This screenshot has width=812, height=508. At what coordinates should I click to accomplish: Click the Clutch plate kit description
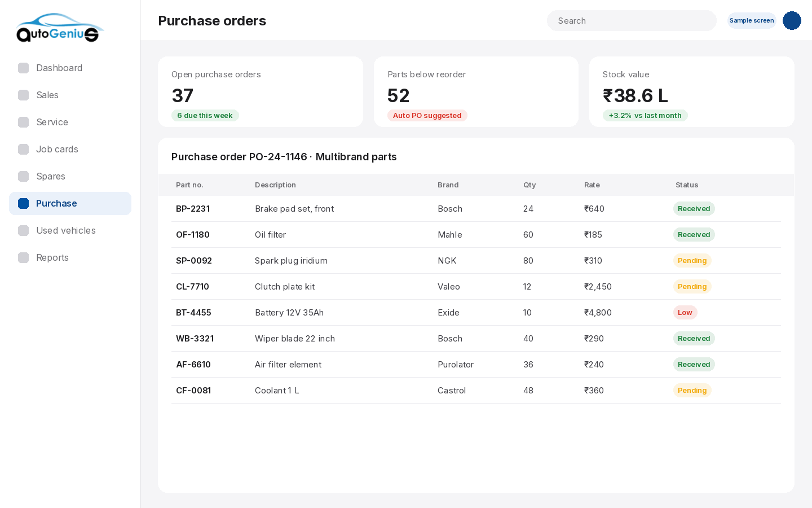click(x=285, y=287)
